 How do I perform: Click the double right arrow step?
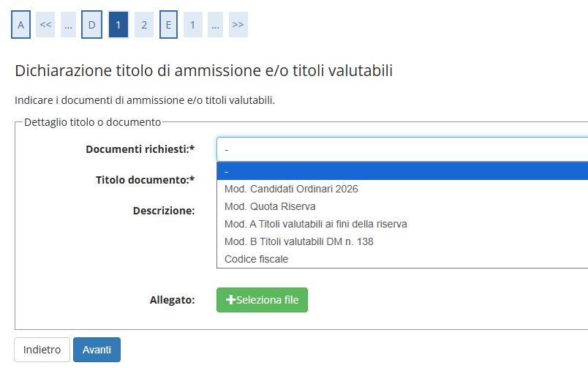tap(238, 25)
